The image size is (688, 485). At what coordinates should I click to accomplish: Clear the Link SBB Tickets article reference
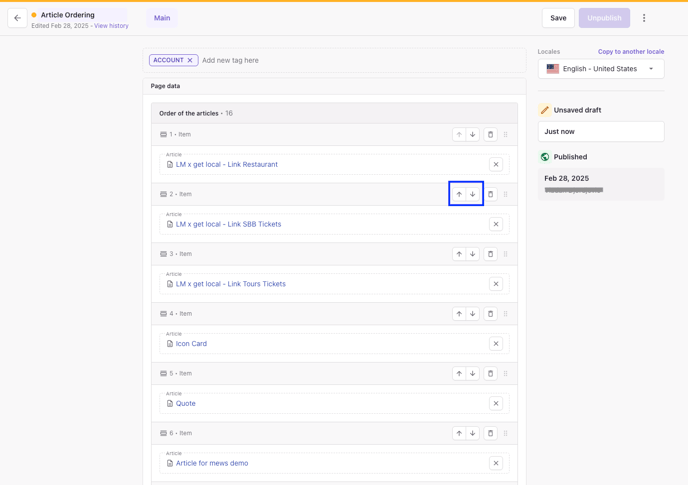496,224
